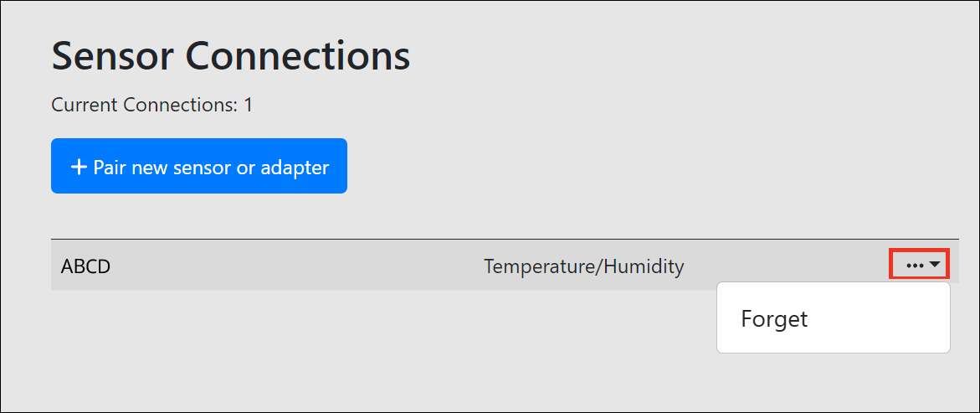
Task: Click the ABCD sensor name
Action: 86,266
